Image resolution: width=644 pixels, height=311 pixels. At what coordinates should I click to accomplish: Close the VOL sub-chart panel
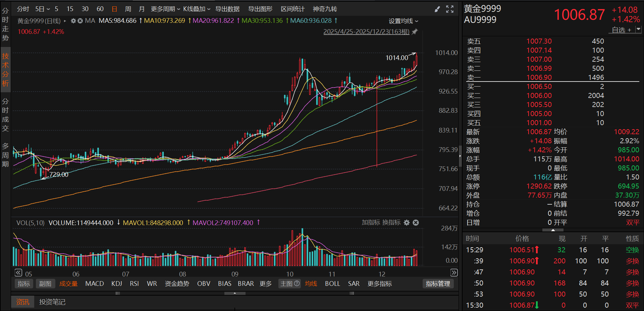[416, 223]
